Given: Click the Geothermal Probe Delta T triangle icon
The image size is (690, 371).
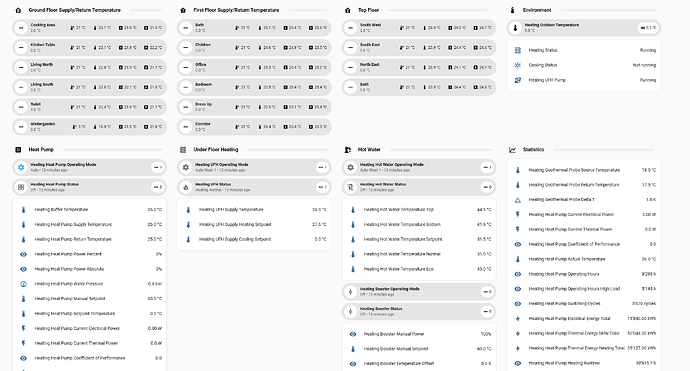Looking at the screenshot, I should coord(518,200).
